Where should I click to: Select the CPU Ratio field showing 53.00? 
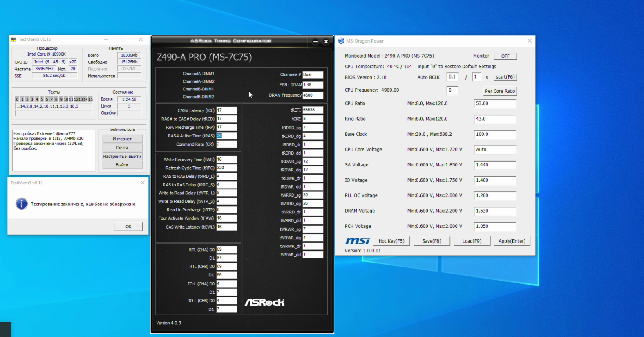tap(495, 104)
